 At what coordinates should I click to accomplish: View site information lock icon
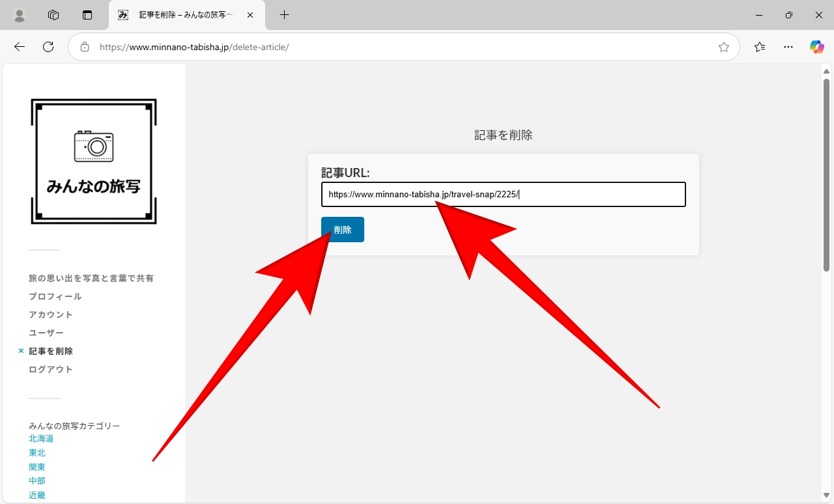(x=84, y=47)
